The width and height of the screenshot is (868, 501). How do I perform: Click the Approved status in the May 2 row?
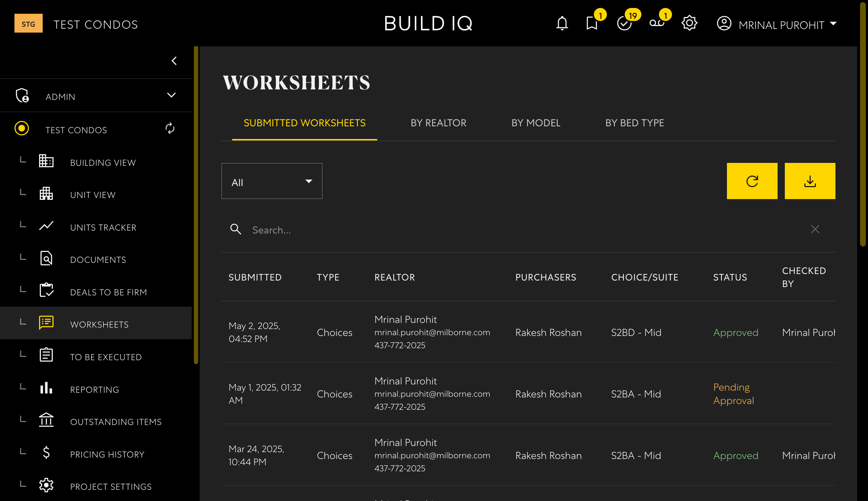click(x=736, y=332)
